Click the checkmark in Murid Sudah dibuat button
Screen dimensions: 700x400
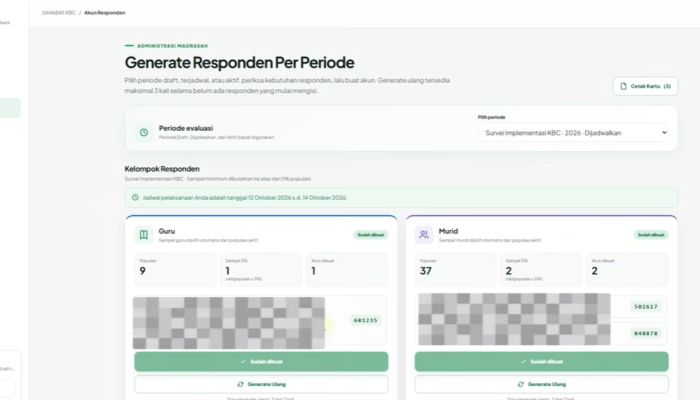click(523, 362)
